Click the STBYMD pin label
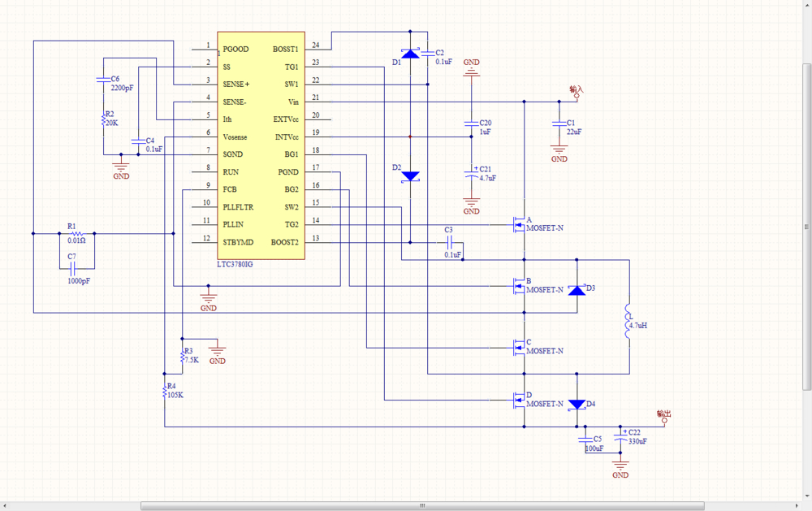This screenshot has height=511, width=812. (238, 242)
